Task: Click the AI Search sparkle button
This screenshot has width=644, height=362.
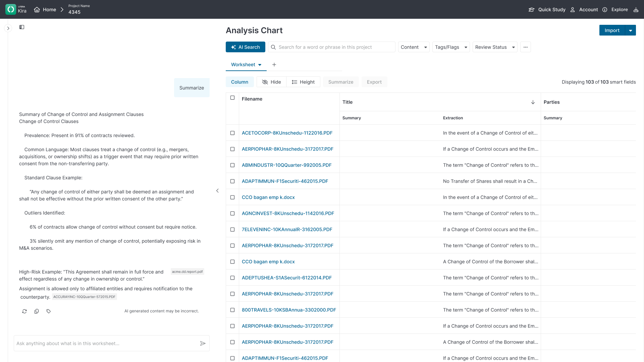Action: pyautogui.click(x=246, y=47)
